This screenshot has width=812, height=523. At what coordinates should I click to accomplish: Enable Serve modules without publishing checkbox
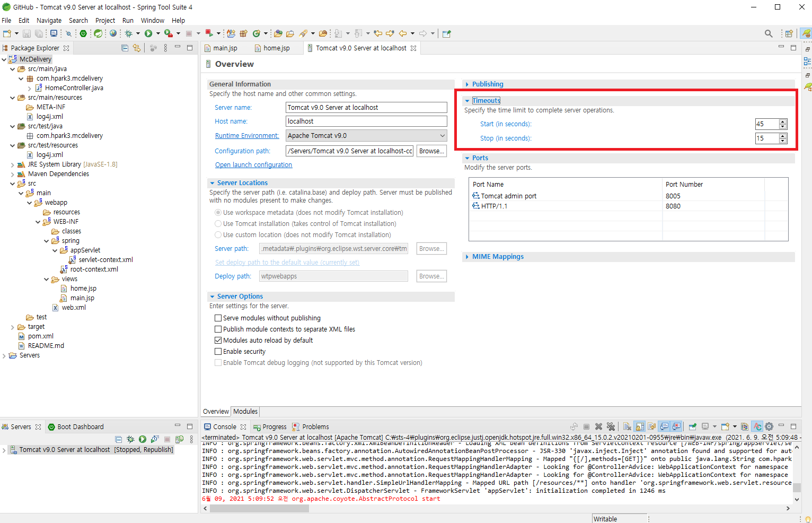218,318
